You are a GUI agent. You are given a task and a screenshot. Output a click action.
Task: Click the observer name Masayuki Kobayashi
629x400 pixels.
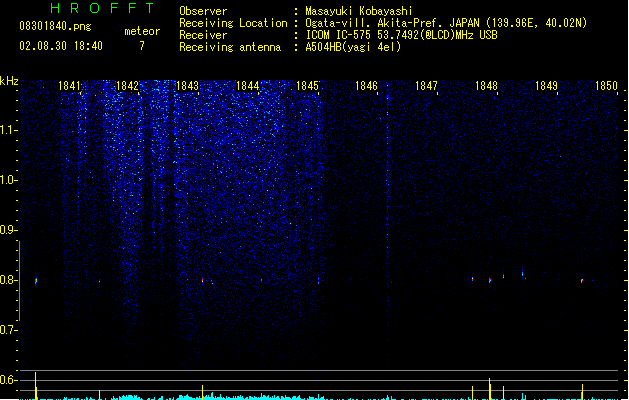click(x=359, y=11)
